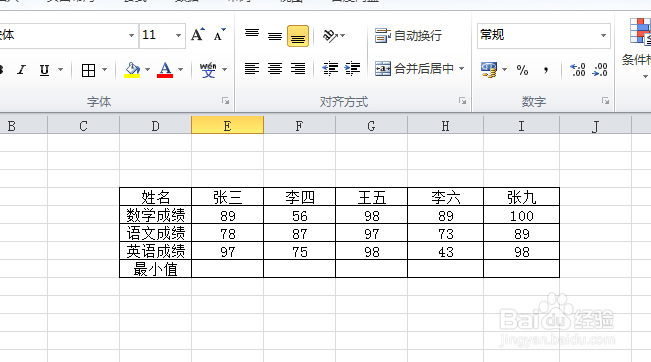Align text to the middle of cell

(x=274, y=36)
